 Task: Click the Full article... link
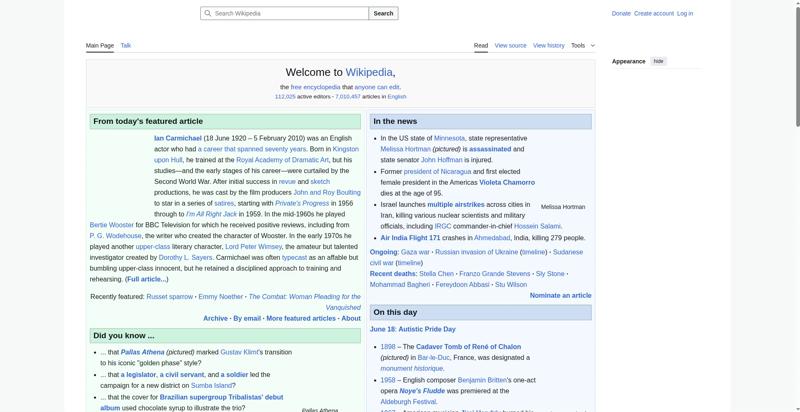pyautogui.click(x=146, y=279)
